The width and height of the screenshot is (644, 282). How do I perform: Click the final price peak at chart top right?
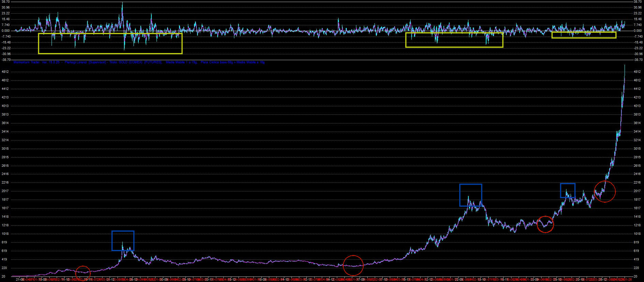click(x=625, y=66)
